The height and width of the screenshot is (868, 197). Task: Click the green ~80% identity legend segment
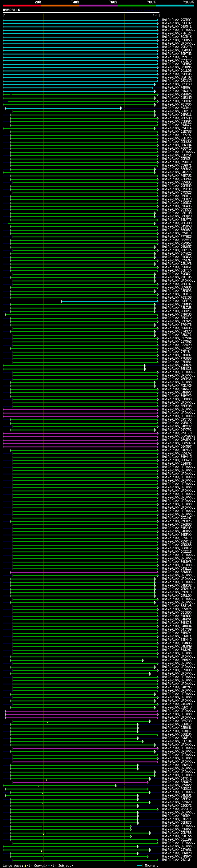click(x=137, y=6)
